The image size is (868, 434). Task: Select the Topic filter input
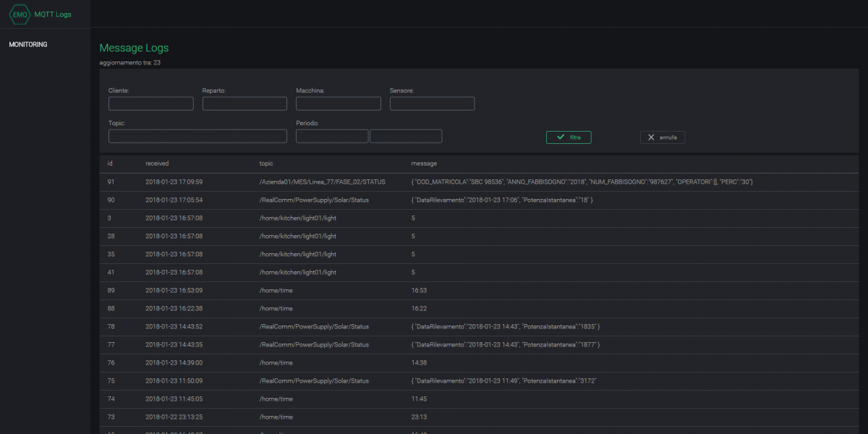point(197,136)
